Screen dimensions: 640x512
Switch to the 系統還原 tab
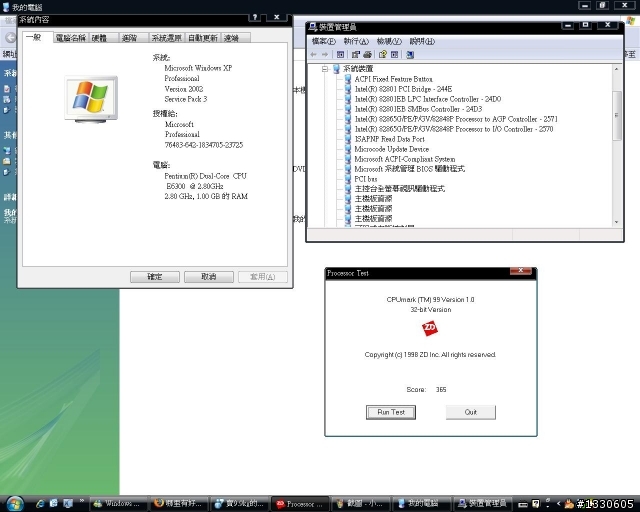click(x=167, y=38)
